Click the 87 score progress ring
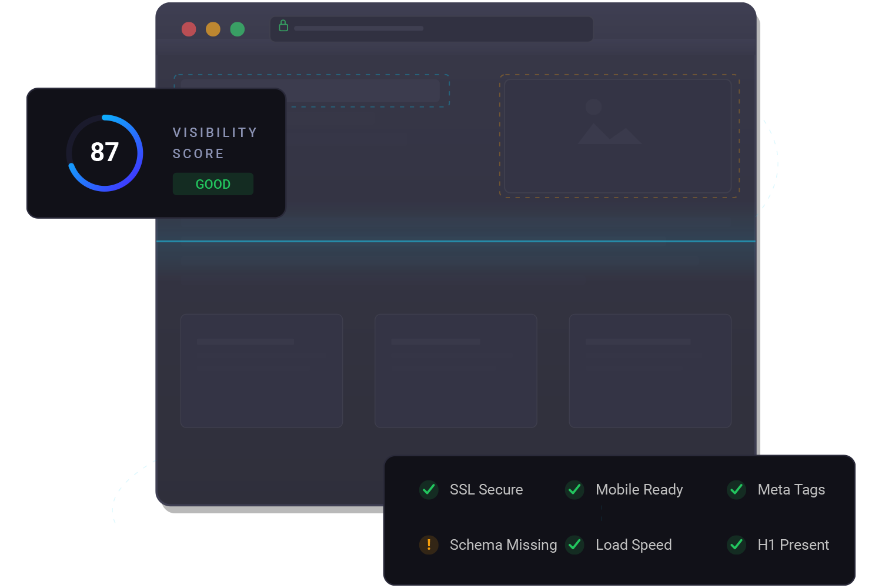 tap(105, 152)
